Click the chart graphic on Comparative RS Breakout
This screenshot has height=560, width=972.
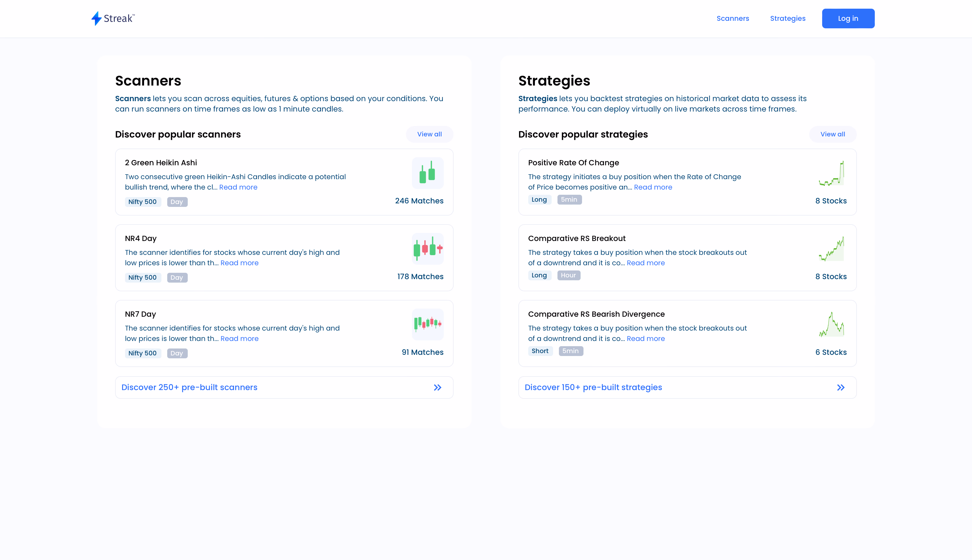[831, 249]
